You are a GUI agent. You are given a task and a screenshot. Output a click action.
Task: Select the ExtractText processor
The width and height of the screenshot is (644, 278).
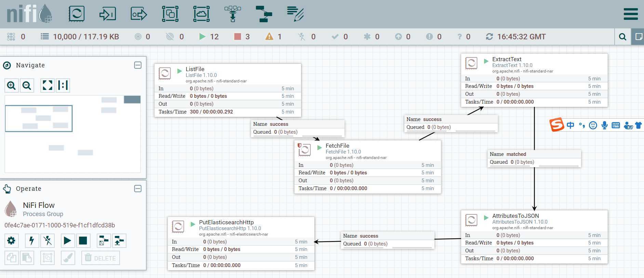coord(534,80)
